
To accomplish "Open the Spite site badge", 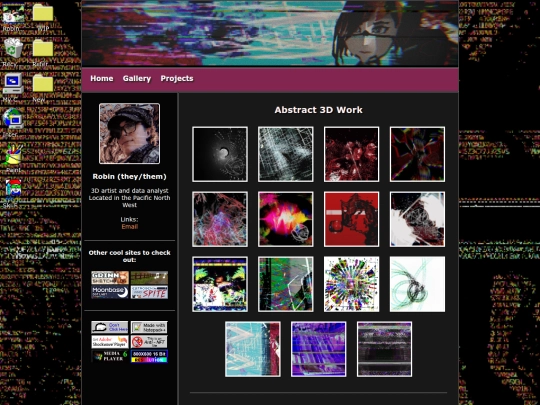I will [149, 292].
